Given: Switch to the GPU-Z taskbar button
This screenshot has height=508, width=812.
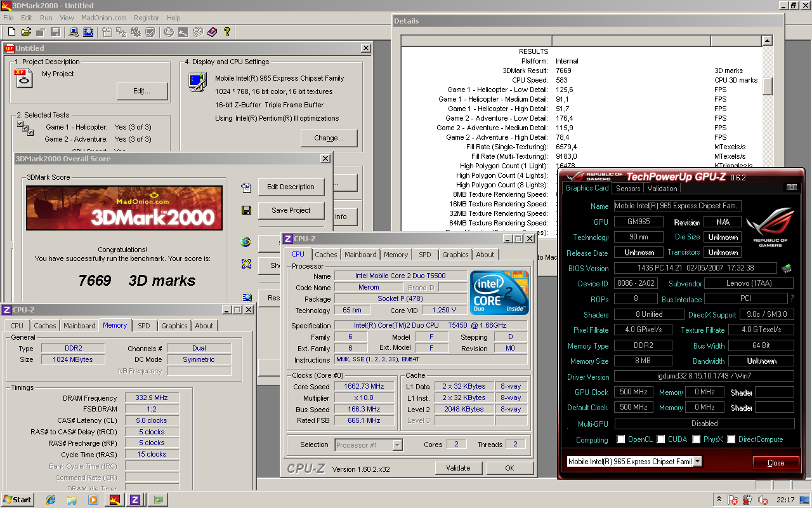Looking at the screenshot, I should 157,500.
